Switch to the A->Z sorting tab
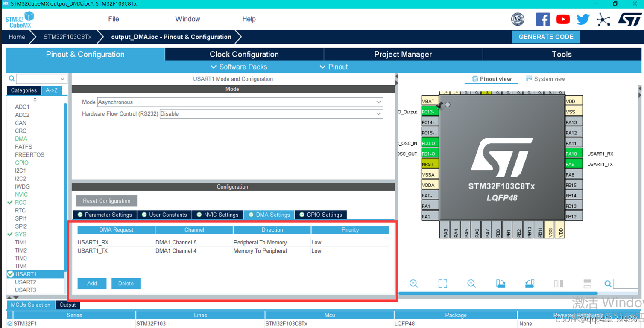 pos(52,90)
